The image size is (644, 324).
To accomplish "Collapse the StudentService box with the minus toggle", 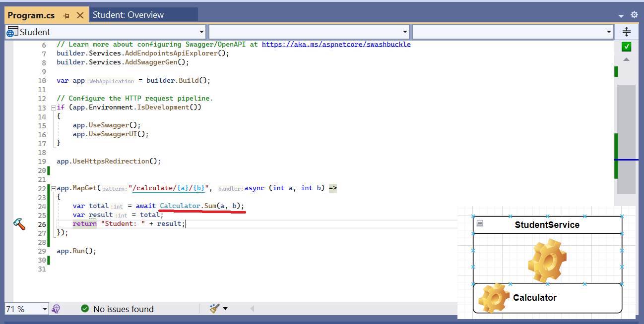I will pyautogui.click(x=480, y=224).
